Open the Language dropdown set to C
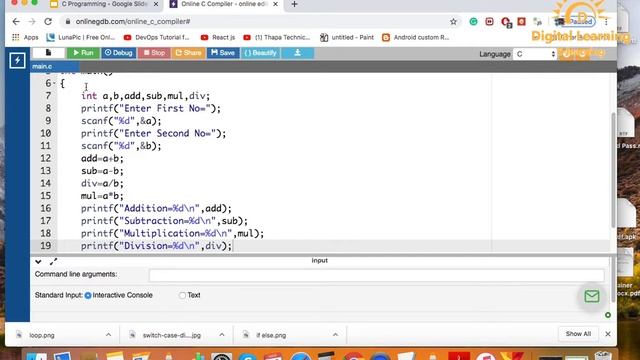The image size is (640, 360). [535, 54]
